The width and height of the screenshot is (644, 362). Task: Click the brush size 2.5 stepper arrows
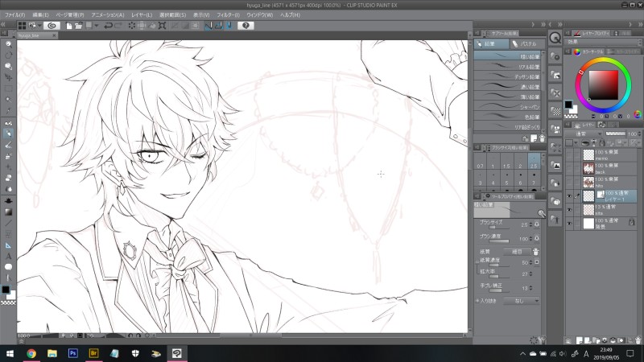[530, 225]
